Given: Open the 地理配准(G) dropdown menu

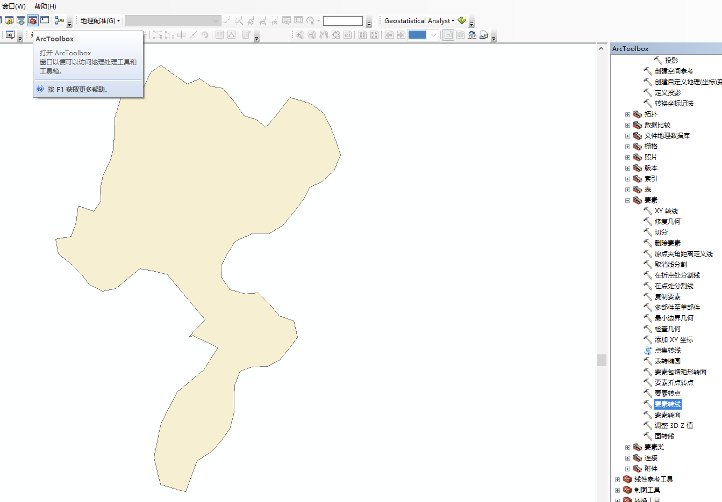Looking at the screenshot, I should tap(100, 20).
